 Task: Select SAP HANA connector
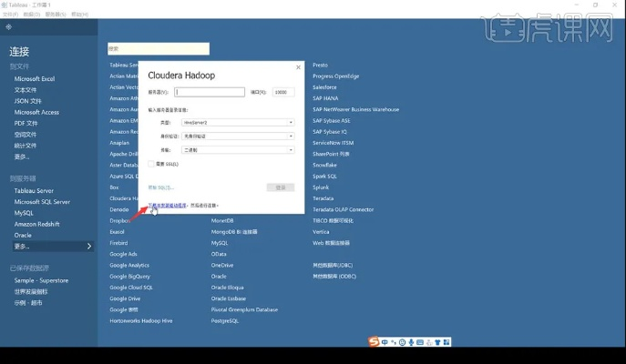coord(325,98)
